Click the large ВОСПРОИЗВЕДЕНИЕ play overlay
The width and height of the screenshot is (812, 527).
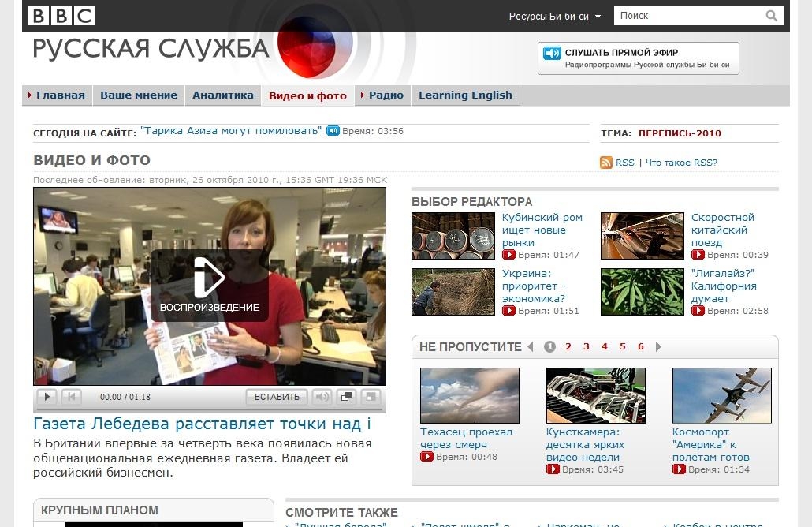tap(209, 286)
